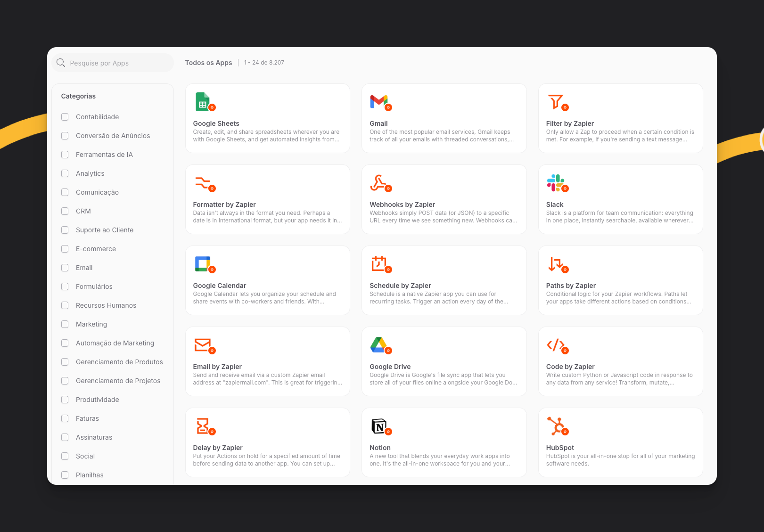Click the HubSpot title text
This screenshot has height=532, width=764.
click(x=560, y=448)
